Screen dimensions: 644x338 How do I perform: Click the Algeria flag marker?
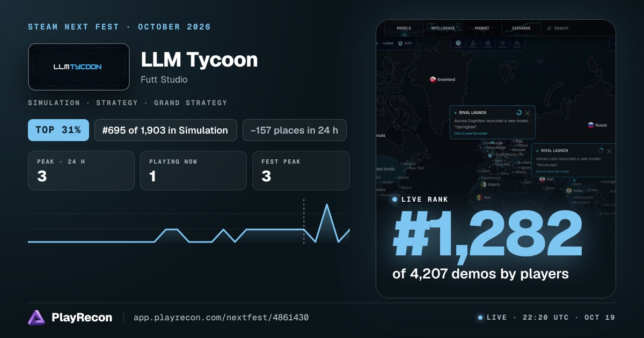click(484, 184)
